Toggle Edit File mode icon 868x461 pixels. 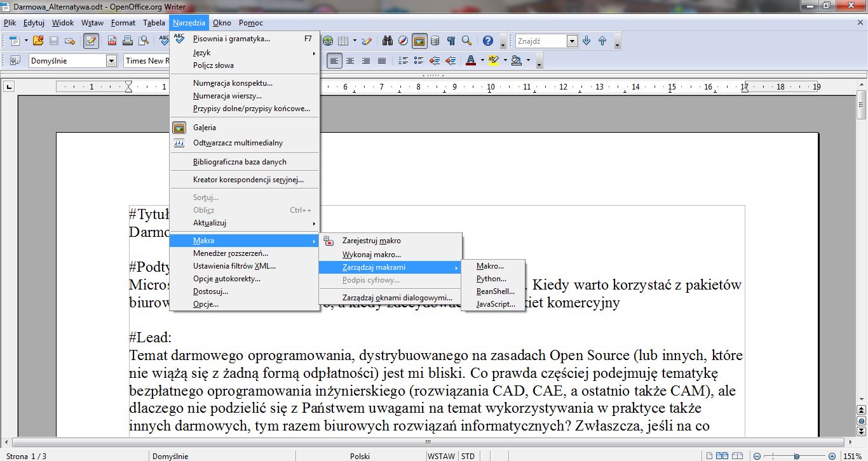click(x=91, y=41)
